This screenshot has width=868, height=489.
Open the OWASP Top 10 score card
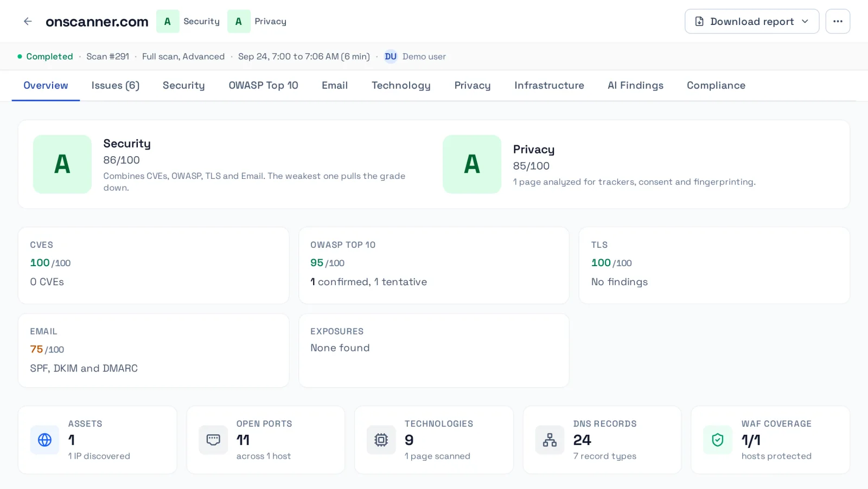click(x=434, y=265)
